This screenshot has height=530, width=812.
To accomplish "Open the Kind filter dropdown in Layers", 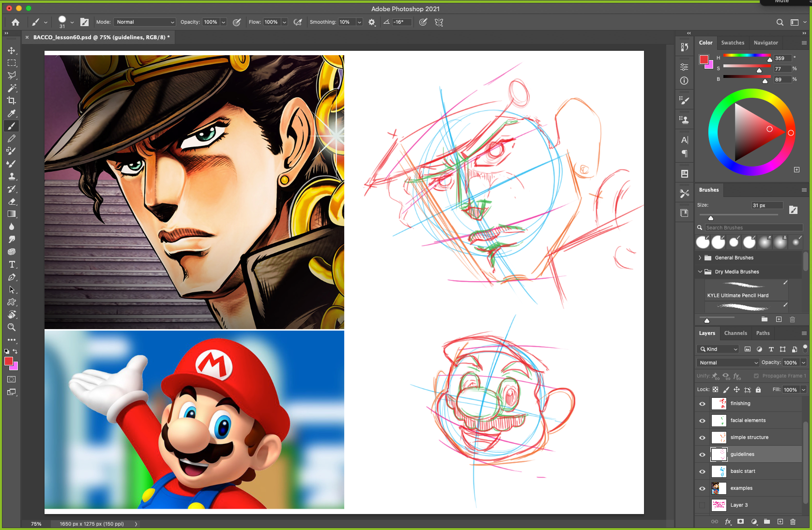I will point(718,349).
